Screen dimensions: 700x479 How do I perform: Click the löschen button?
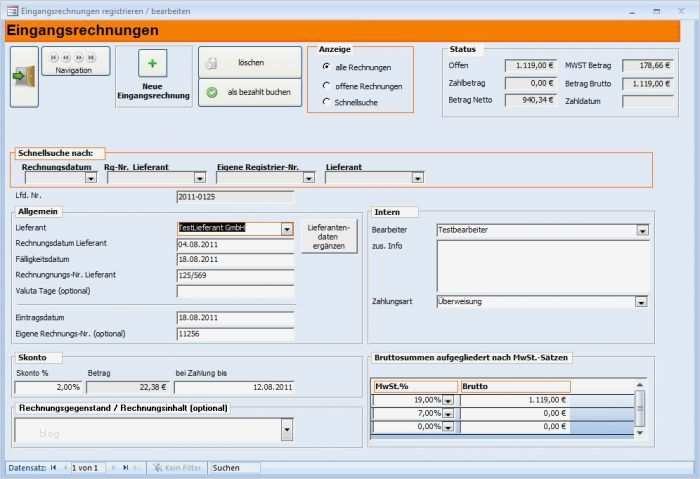pos(250,62)
